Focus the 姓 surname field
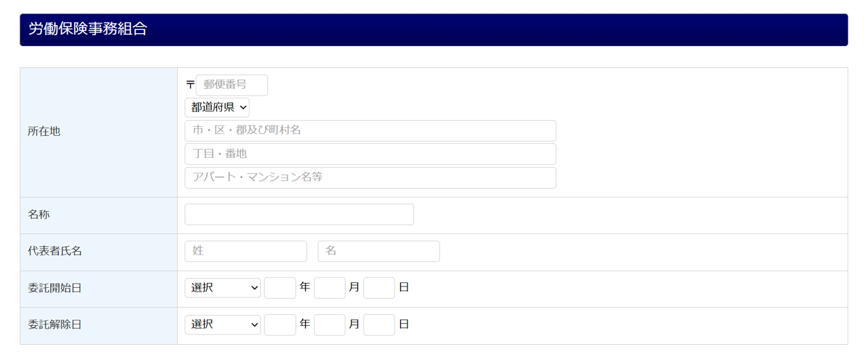This screenshot has width=868, height=357. coord(245,251)
